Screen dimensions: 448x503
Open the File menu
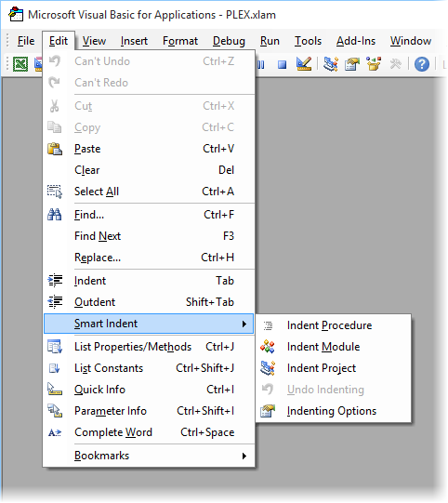pos(26,41)
